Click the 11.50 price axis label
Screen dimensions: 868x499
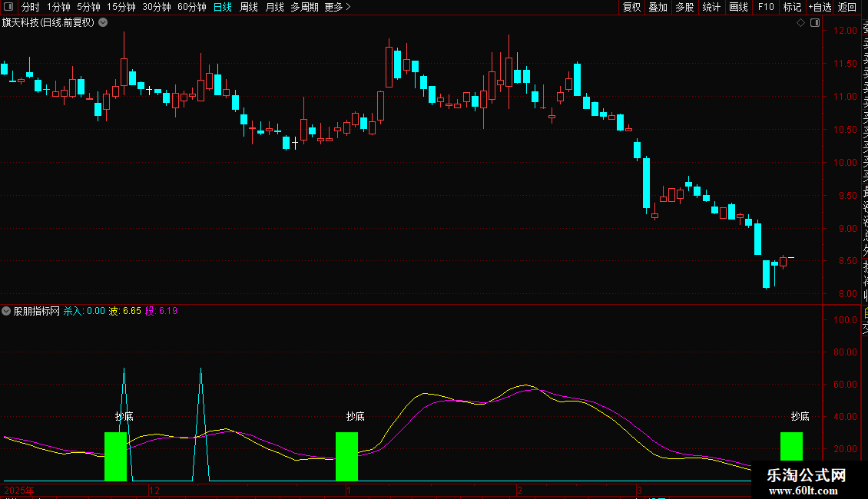point(845,64)
